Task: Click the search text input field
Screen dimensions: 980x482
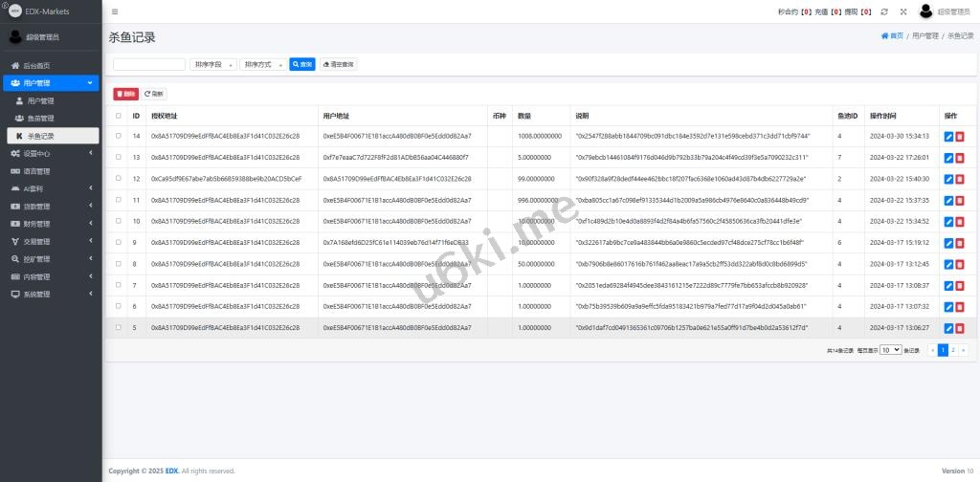Action: point(149,64)
